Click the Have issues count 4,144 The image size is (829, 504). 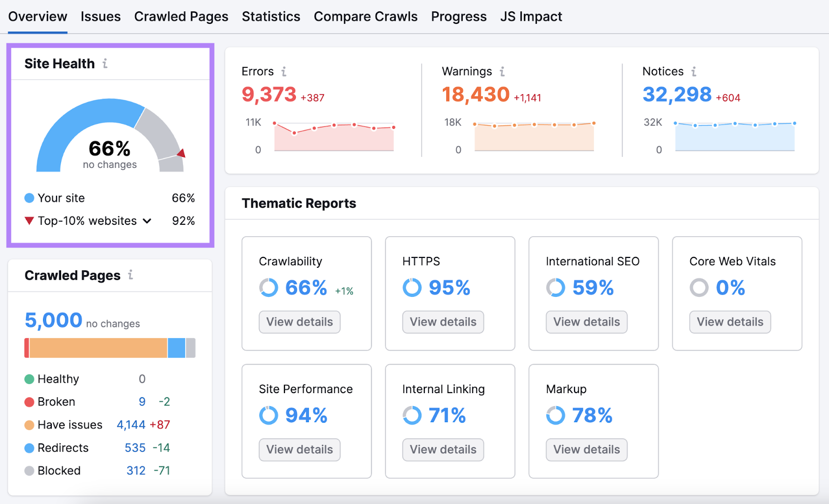131,425
